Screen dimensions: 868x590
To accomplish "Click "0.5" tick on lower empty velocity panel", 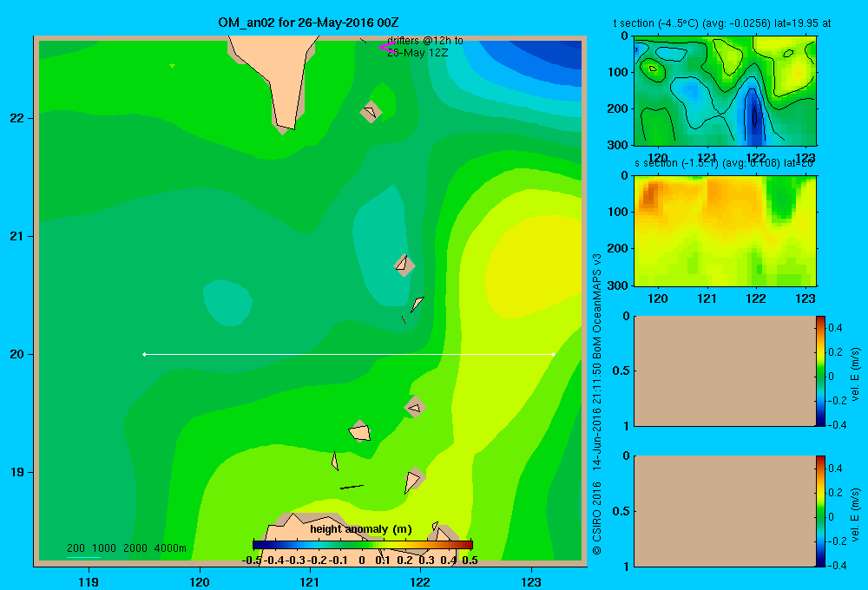I will pos(621,510).
